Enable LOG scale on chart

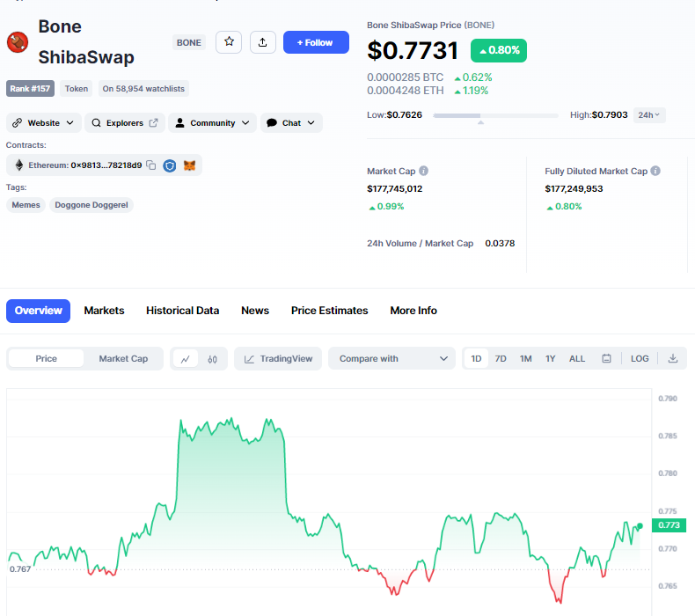pos(640,359)
